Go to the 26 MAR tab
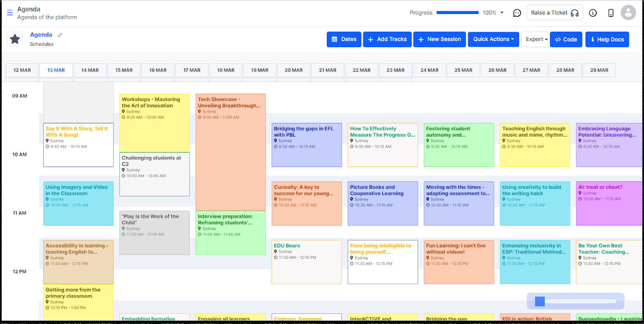This screenshot has height=324, width=644. (497, 70)
